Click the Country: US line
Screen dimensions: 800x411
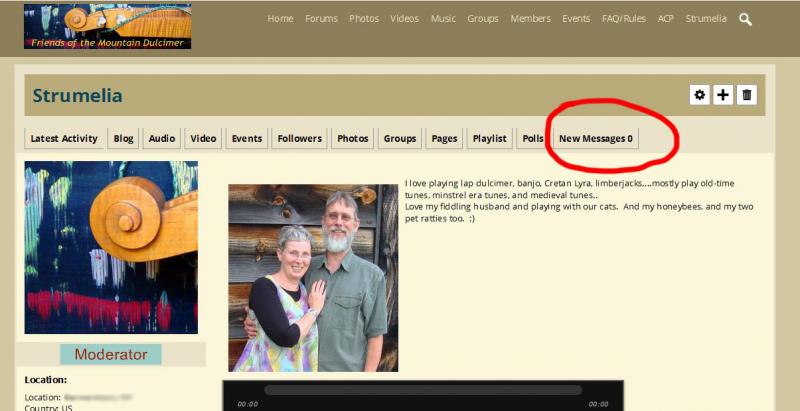tap(48, 407)
